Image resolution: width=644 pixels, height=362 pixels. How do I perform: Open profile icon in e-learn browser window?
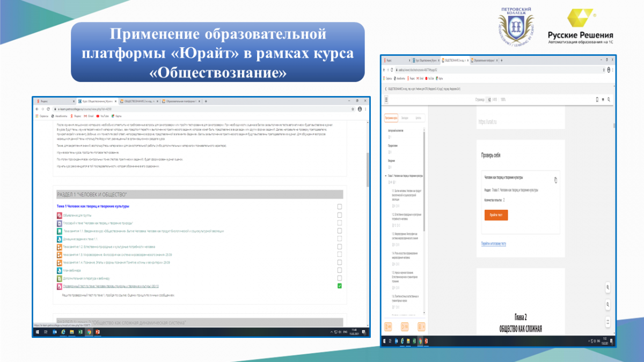point(360,109)
